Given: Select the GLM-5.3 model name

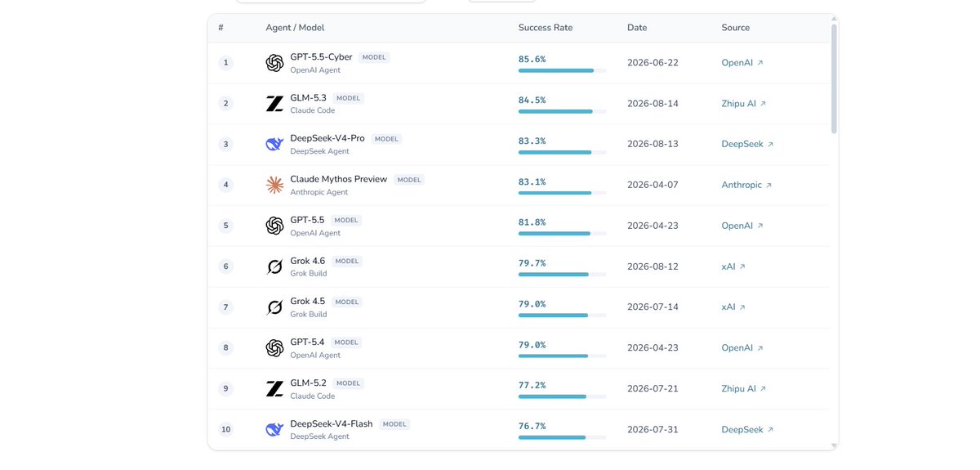Looking at the screenshot, I should [x=308, y=98].
